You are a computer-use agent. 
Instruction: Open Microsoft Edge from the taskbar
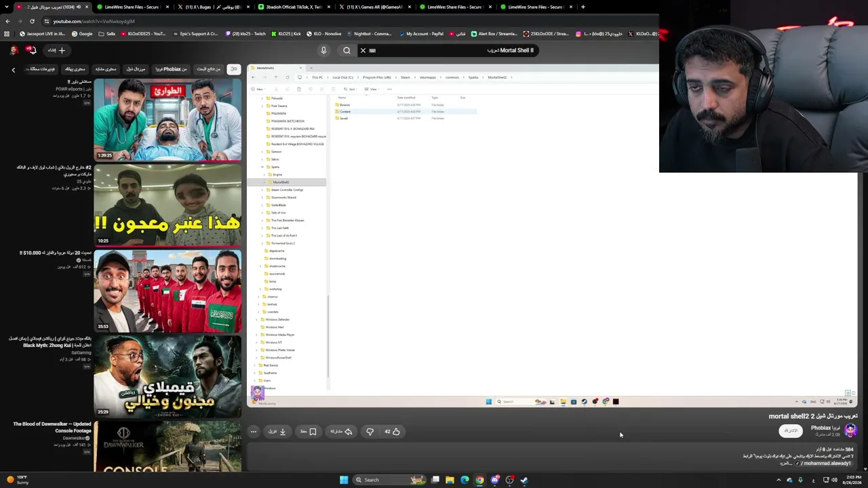[465, 480]
